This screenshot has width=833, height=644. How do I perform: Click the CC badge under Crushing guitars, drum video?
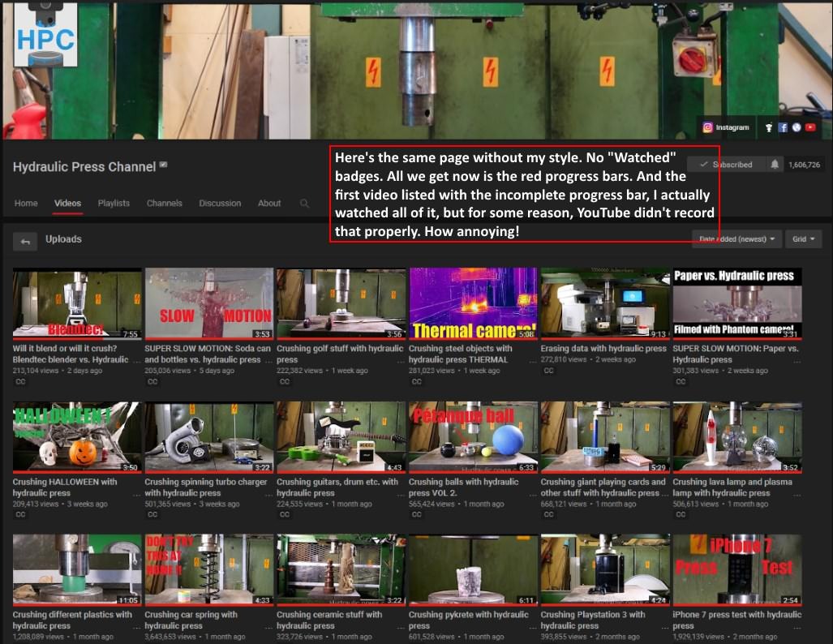click(x=285, y=514)
